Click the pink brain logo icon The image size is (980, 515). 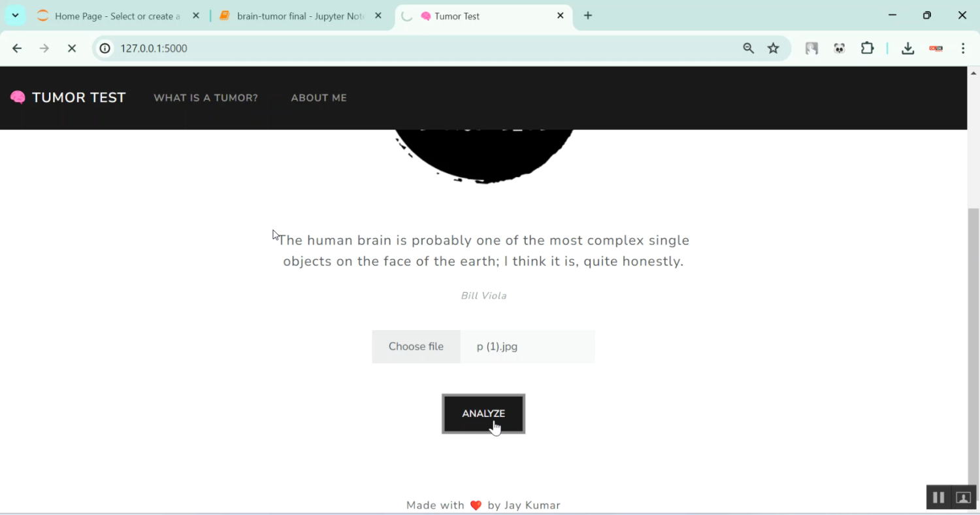(x=18, y=98)
